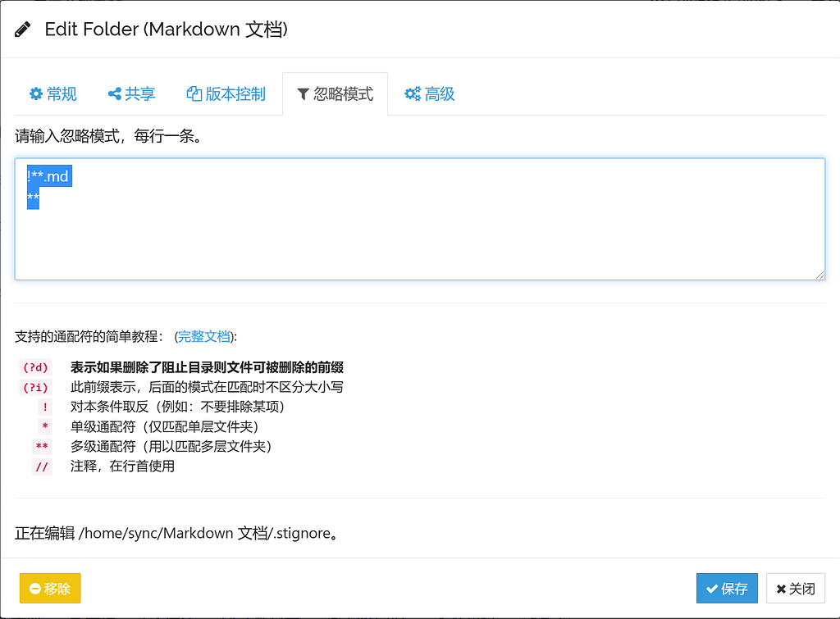Open the 完整文档 documentation link
The height and width of the screenshot is (619, 840).
(204, 336)
